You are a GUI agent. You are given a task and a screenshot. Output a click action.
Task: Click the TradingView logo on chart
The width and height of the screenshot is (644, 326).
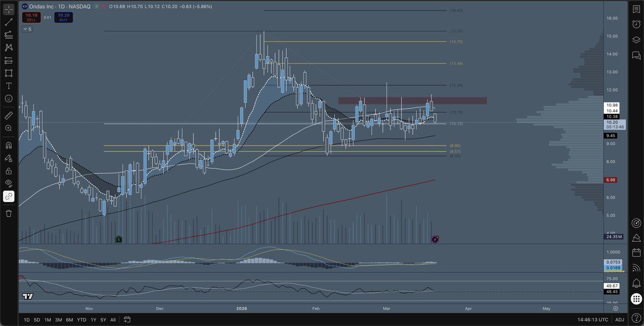coord(28,296)
